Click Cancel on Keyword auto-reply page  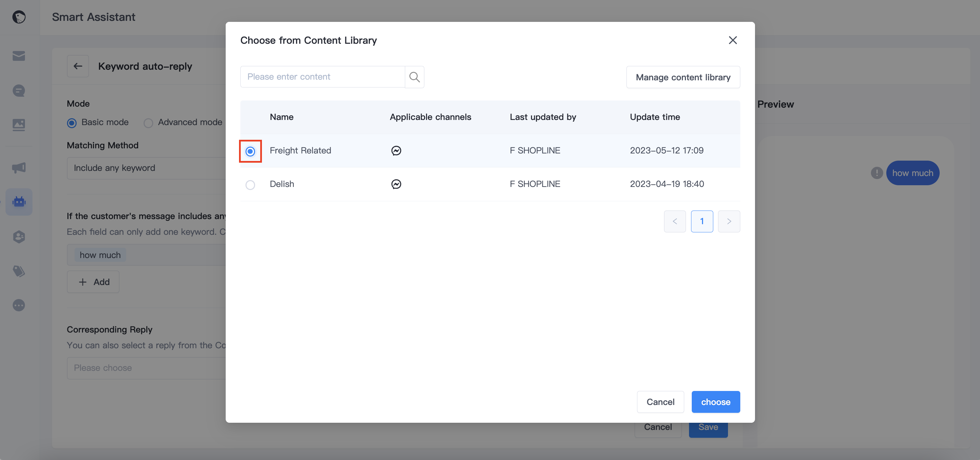(658, 429)
